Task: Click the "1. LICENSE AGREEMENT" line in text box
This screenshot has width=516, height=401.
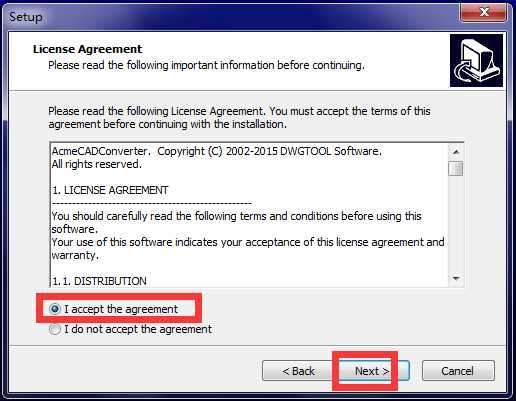Action: (x=110, y=190)
